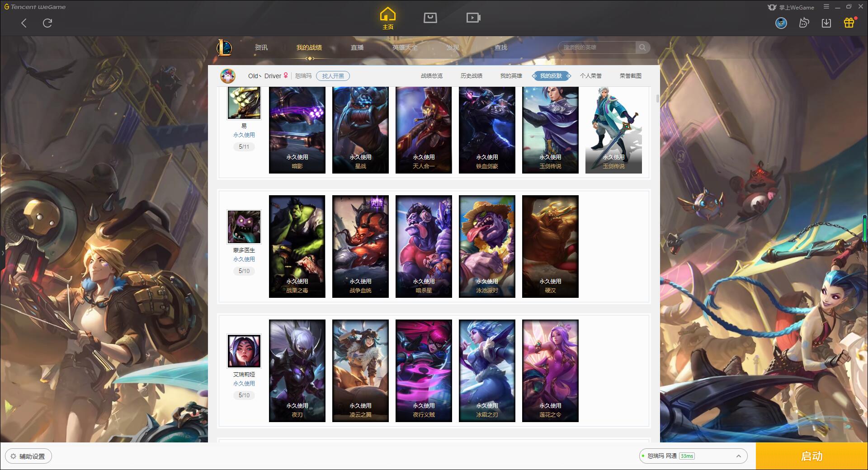Open the store bag icon in top bar

coord(430,18)
